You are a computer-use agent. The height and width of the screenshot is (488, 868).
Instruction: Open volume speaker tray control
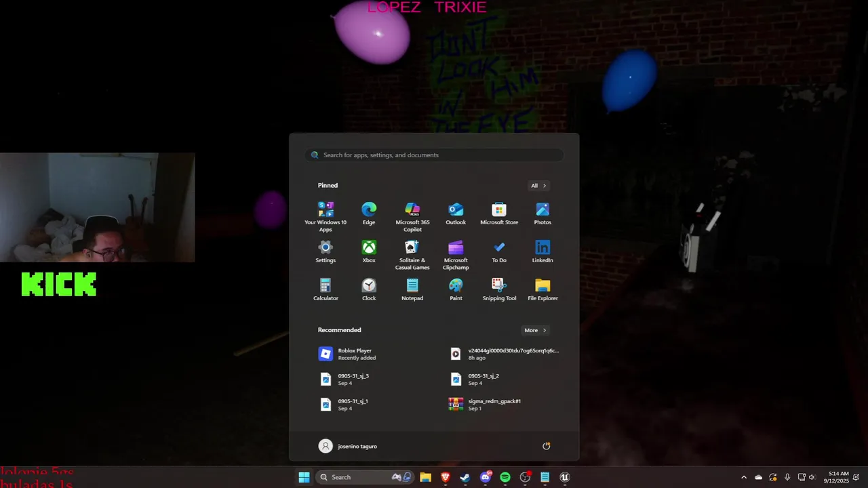pyautogui.click(x=812, y=477)
